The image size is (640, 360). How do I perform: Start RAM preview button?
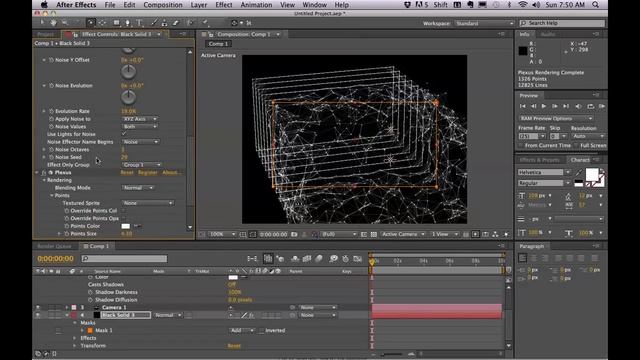pyautogui.click(x=602, y=106)
